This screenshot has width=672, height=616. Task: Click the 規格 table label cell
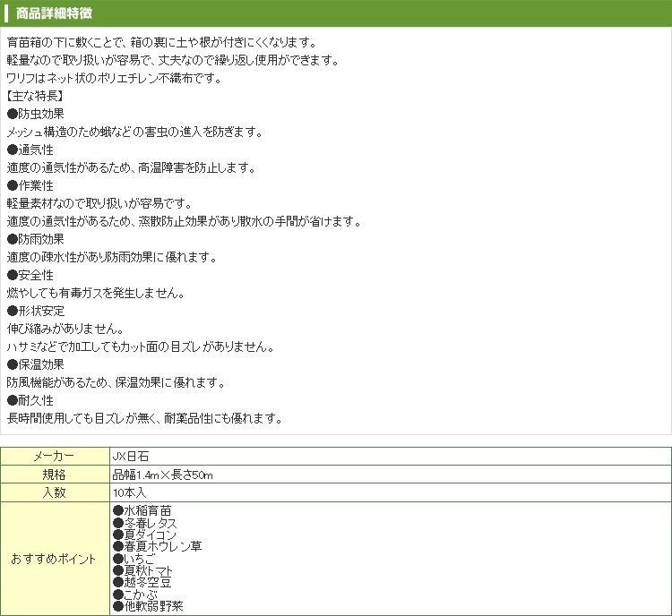coord(54,475)
